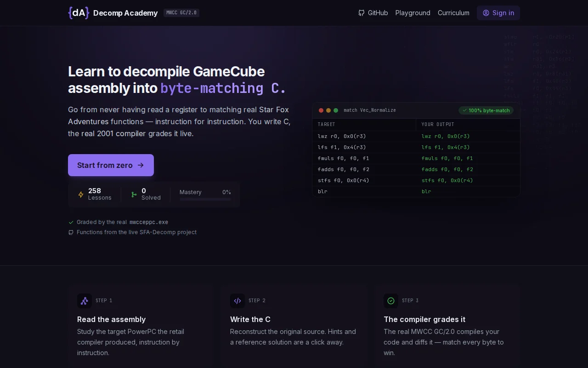Click target row lwz r0, 0x0(r3)
The width and height of the screenshot is (588, 368).
342,136
